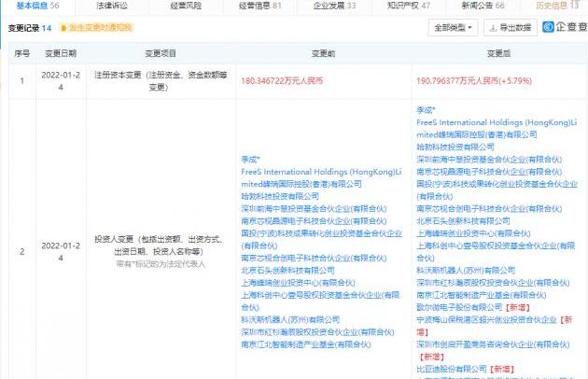The image size is (588, 379).
Task: Open 深圳市红杉瀚辰股权投资 in 变更后 column
Action: [x=493, y=283]
